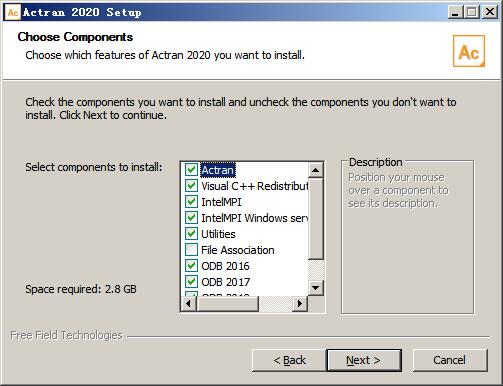Click the horizontal scroll left arrow
The width and height of the screenshot is (503, 386).
pos(189,304)
